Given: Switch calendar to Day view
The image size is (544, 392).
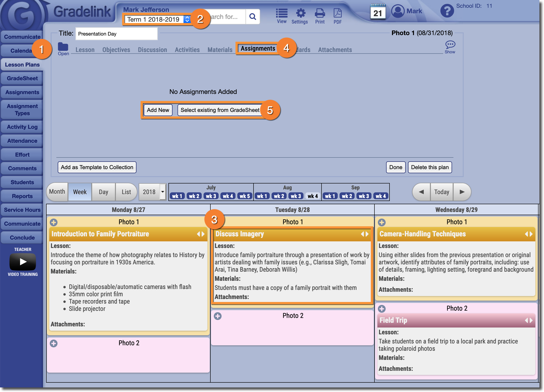Looking at the screenshot, I should click(103, 192).
